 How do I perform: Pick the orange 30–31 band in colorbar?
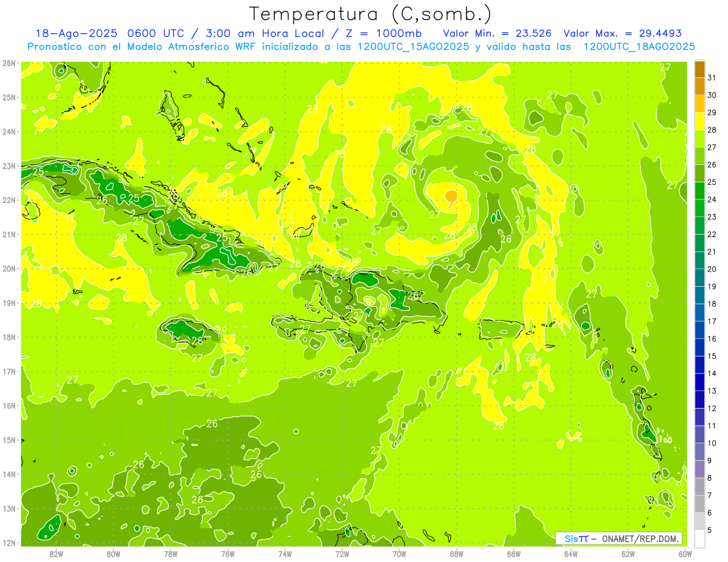pos(699,87)
